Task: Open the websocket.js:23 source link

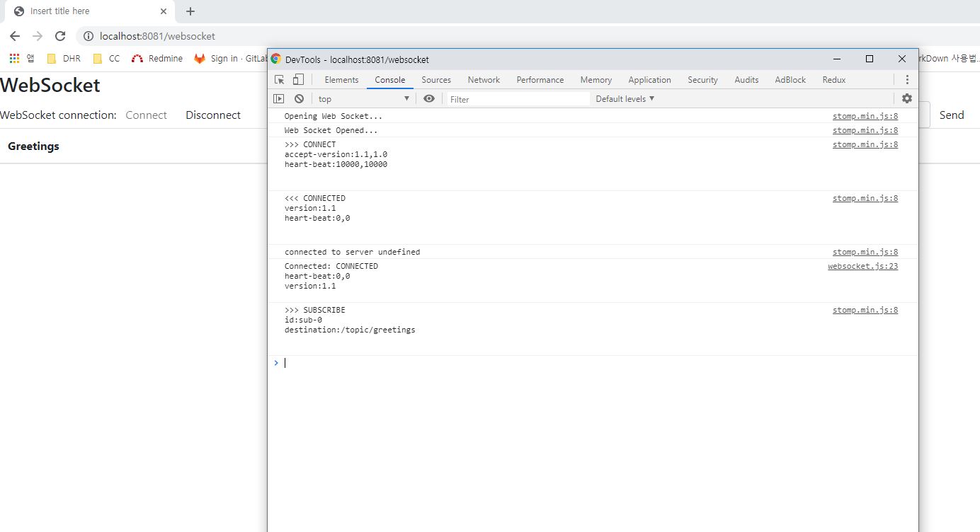Action: (863, 266)
